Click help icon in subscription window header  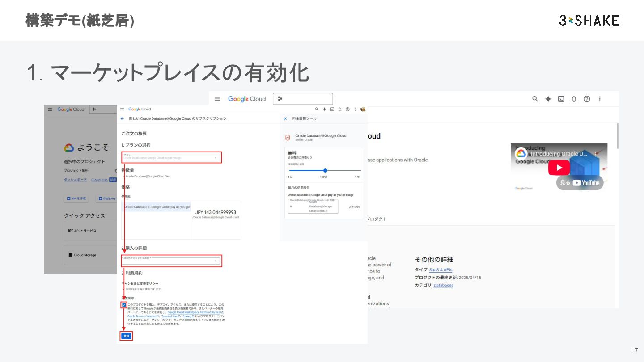coord(347,109)
